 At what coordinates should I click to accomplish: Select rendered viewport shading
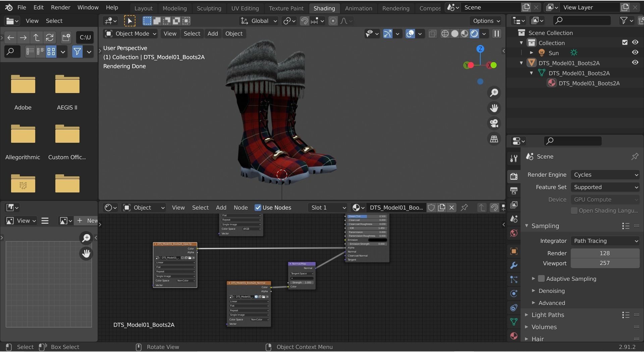click(x=474, y=34)
